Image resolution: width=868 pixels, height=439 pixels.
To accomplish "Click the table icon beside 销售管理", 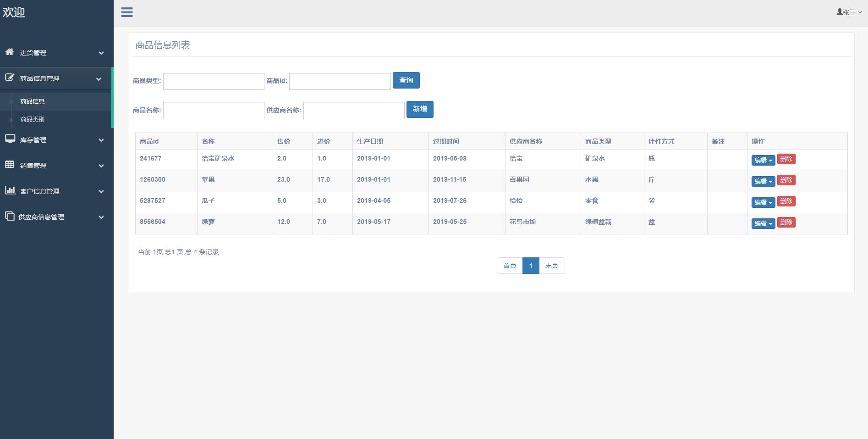I will click(x=10, y=165).
